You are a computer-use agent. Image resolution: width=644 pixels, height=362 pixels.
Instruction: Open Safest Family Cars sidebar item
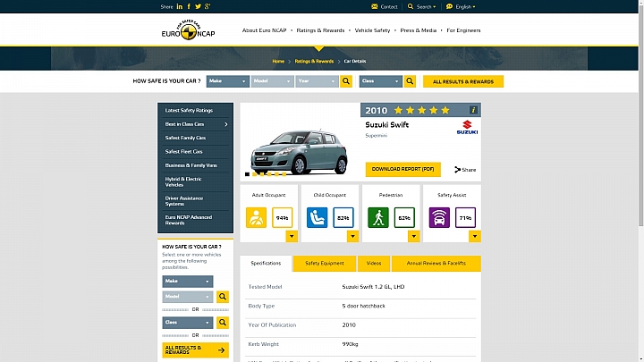(195, 138)
